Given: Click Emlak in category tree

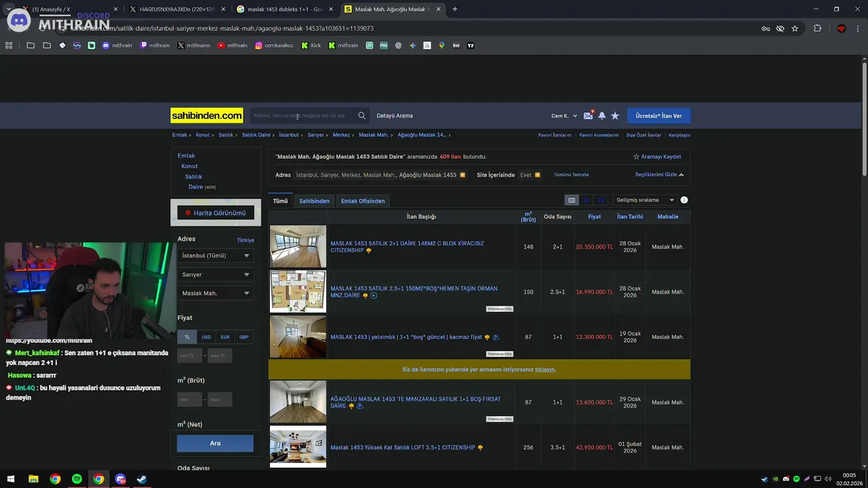Looking at the screenshot, I should coord(186,156).
